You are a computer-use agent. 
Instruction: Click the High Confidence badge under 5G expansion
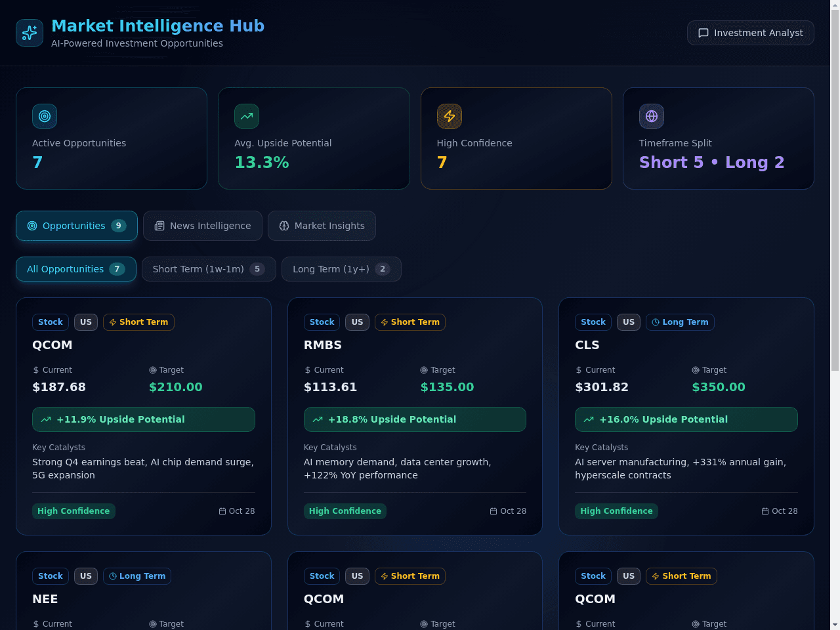(x=73, y=511)
